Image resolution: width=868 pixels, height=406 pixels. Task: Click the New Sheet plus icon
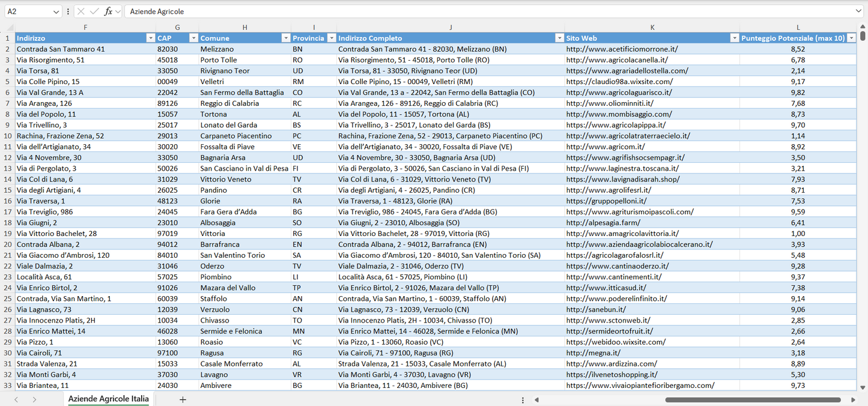[183, 399]
